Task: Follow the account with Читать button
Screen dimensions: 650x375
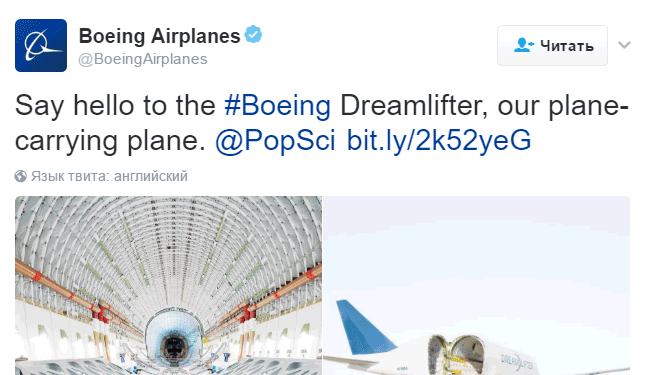Action: [552, 45]
